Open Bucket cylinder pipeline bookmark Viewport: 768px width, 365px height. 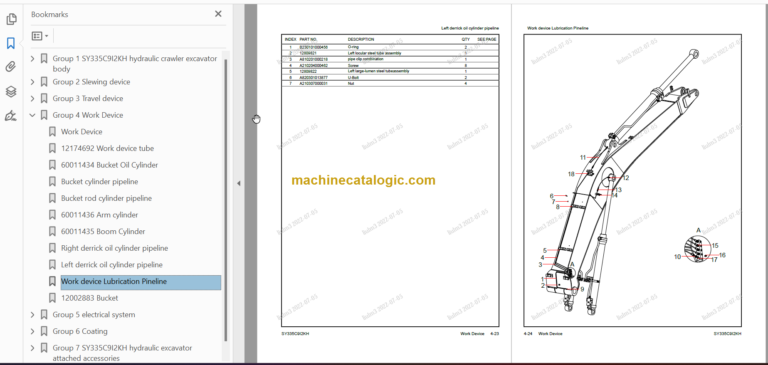pyautogui.click(x=99, y=182)
